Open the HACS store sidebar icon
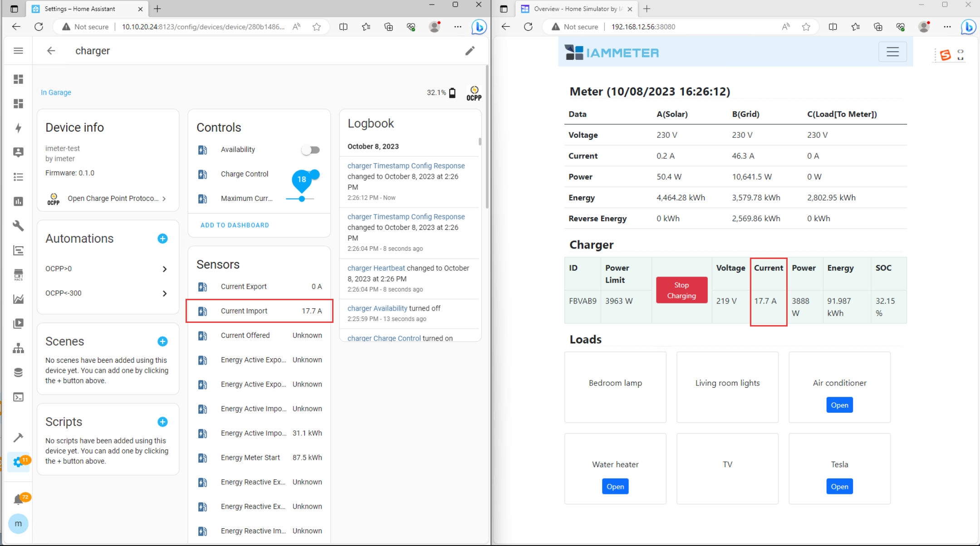Viewport: 980px width, 546px height. [x=18, y=275]
